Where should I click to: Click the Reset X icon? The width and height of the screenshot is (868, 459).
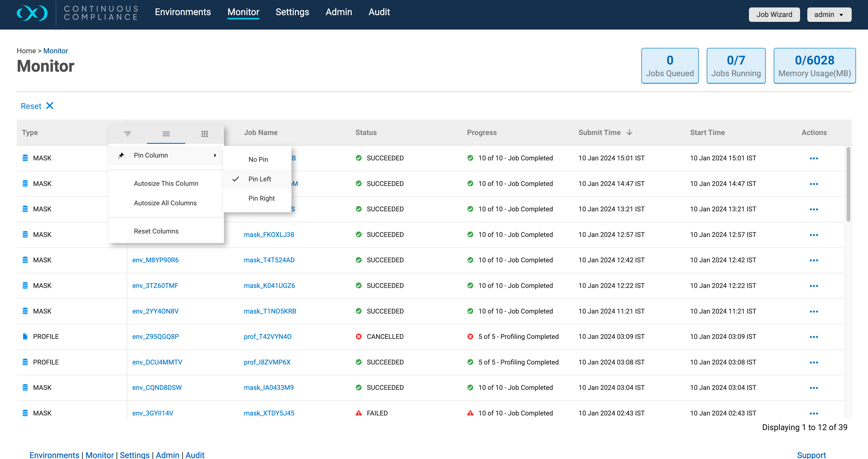(x=50, y=106)
